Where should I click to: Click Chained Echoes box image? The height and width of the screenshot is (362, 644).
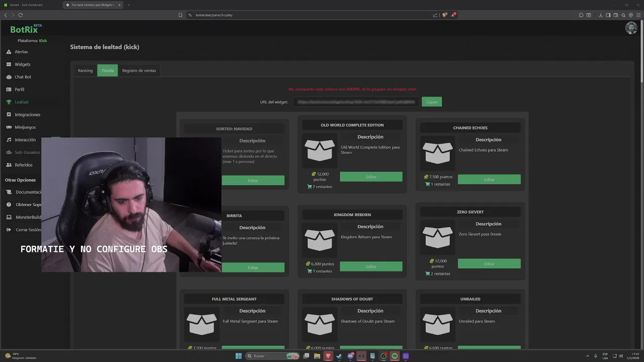tap(438, 152)
